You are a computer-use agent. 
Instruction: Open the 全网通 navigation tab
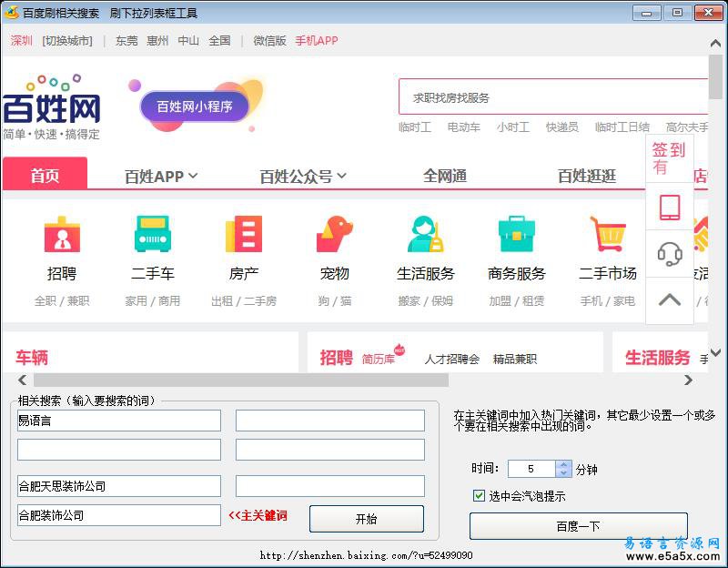[x=445, y=176]
